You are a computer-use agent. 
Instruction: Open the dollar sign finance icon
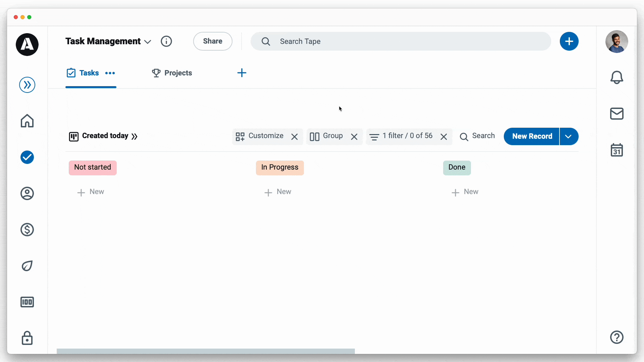[27, 229]
